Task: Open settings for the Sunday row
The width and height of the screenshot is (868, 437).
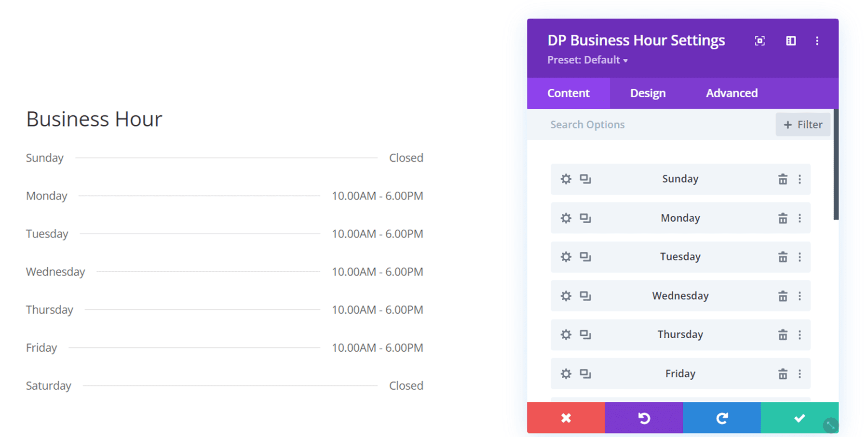Action: [x=565, y=179]
